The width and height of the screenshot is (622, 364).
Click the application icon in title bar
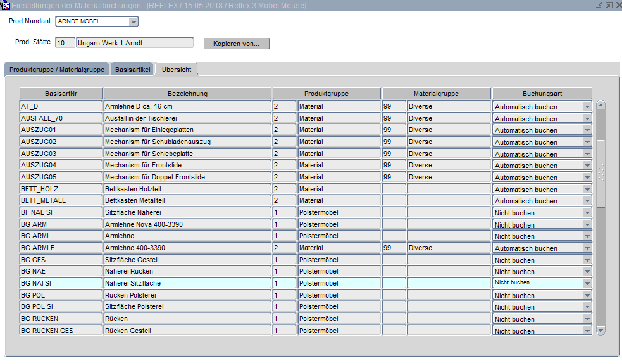[6, 6]
